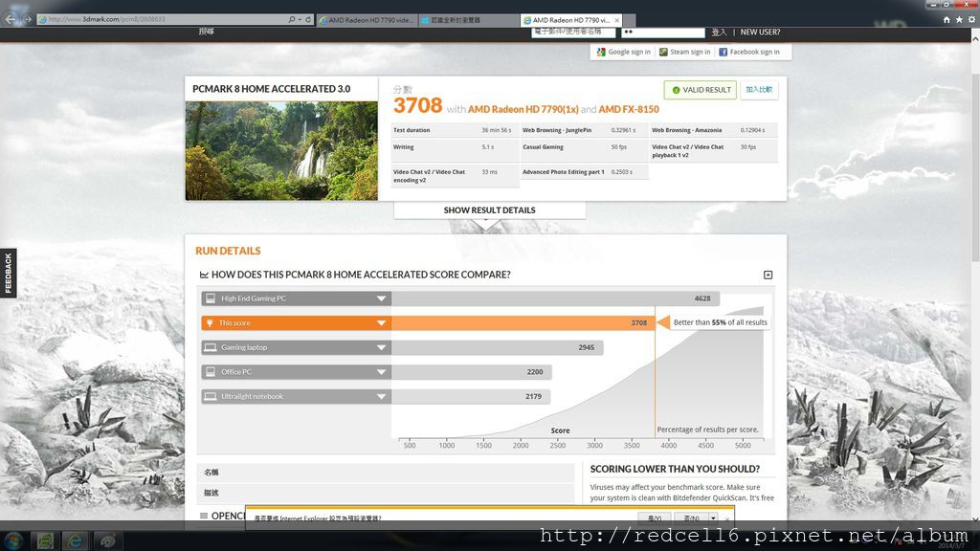This screenshot has width=980, height=551.
Task: Click the VALID RESULT button
Action: 700,90
